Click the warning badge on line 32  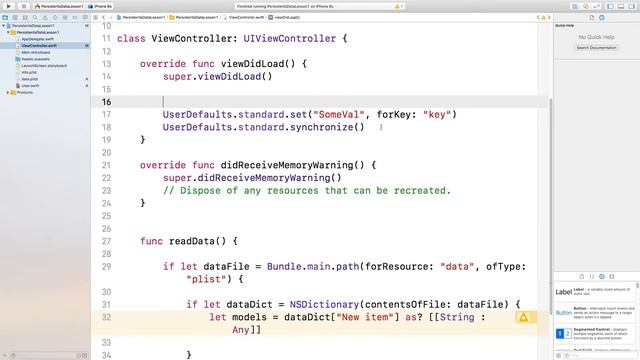pyautogui.click(x=524, y=317)
